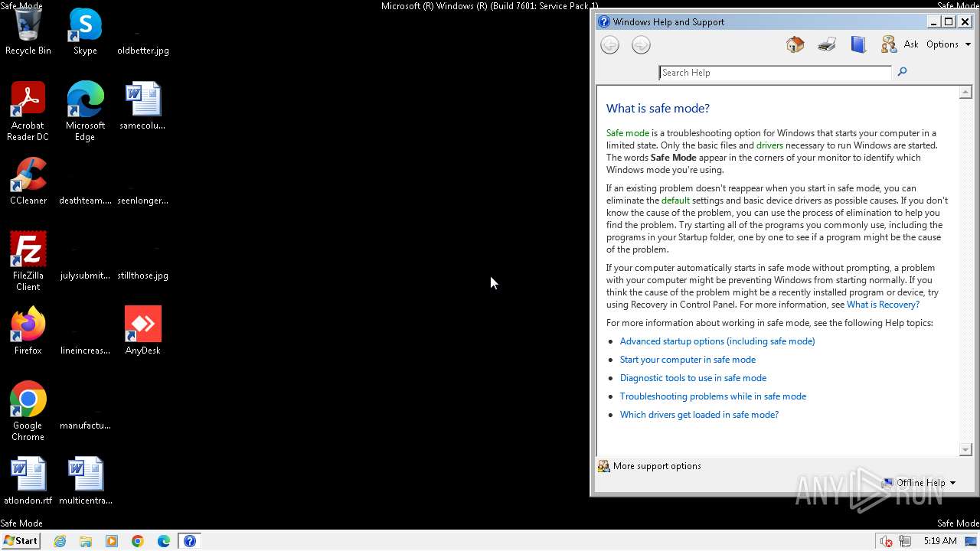This screenshot has width=980, height=551.
Task: Open Acrobat Reader DC shortcut
Action: click(x=28, y=112)
